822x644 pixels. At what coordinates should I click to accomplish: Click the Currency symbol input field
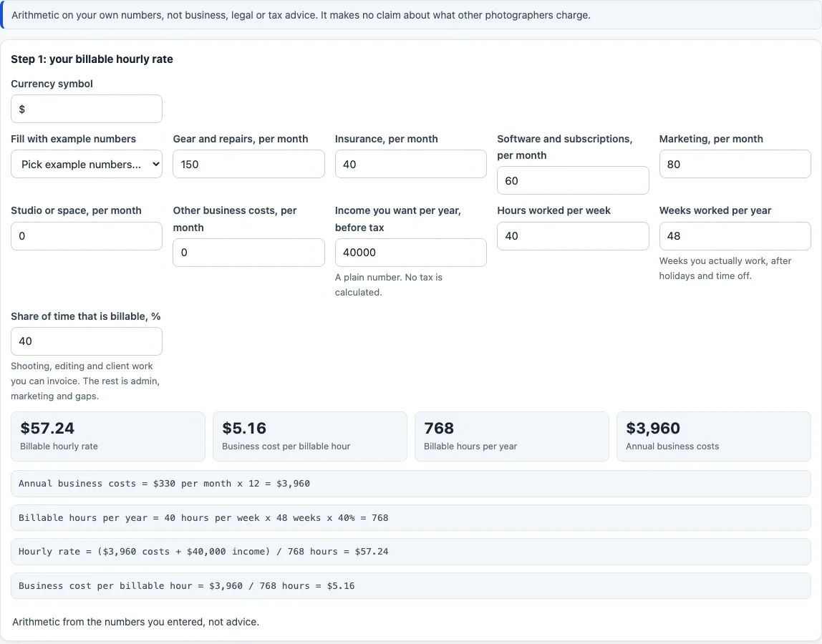(87, 109)
